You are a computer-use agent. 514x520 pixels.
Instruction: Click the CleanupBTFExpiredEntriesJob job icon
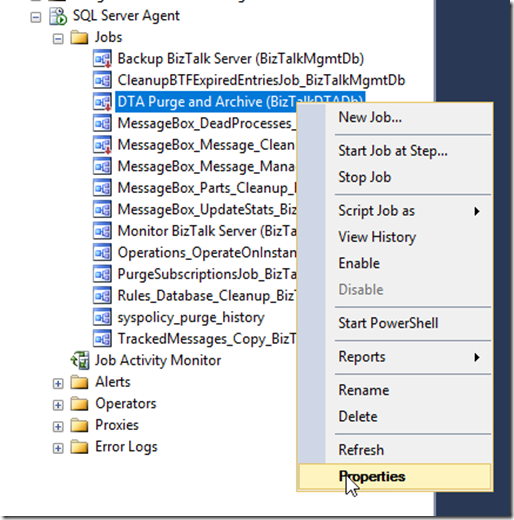click(x=102, y=80)
